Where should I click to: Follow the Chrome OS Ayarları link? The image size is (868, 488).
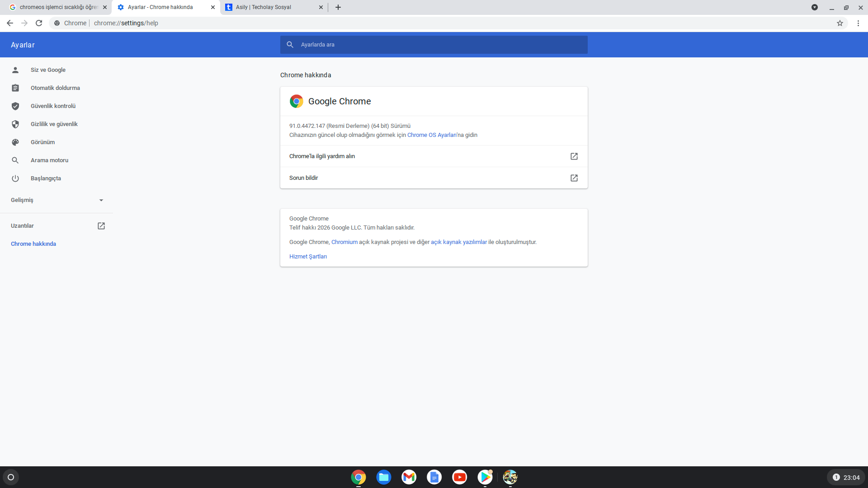432,135
